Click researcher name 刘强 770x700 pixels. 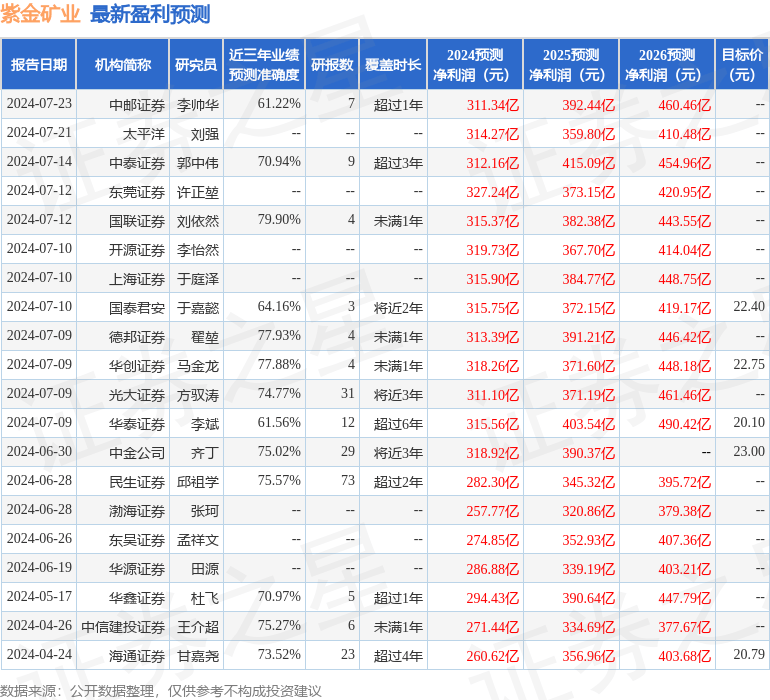click(205, 134)
